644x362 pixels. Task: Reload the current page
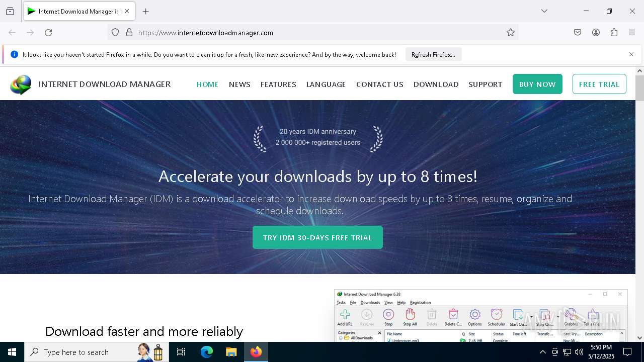[48, 33]
